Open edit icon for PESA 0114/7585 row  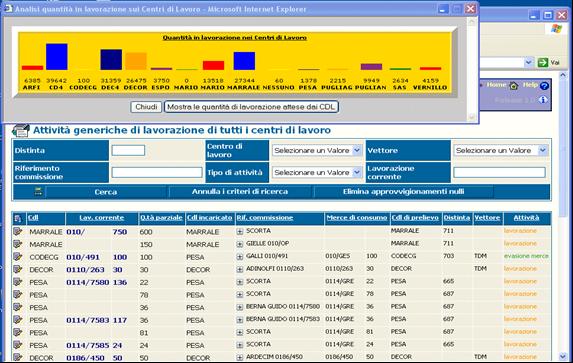[18, 345]
